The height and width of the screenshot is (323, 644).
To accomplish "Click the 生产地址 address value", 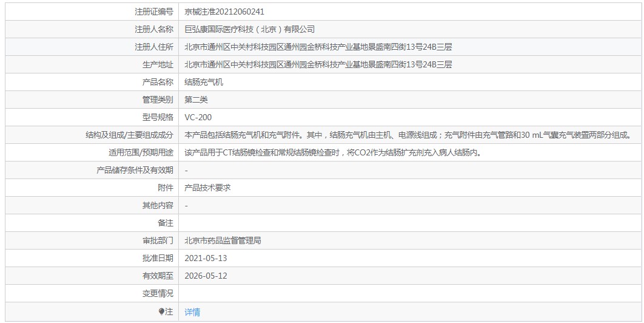I will [318, 64].
